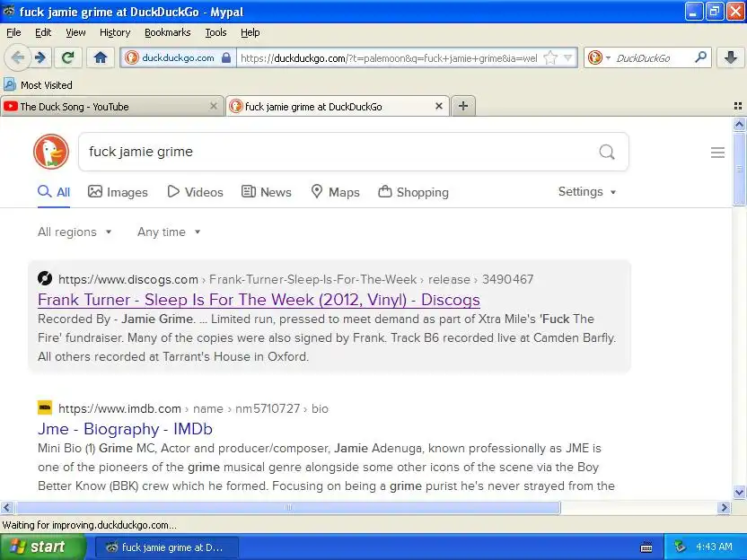747x560 pixels.
Task: Open Frank Turner Sleep Is For The Week link
Action: click(259, 300)
